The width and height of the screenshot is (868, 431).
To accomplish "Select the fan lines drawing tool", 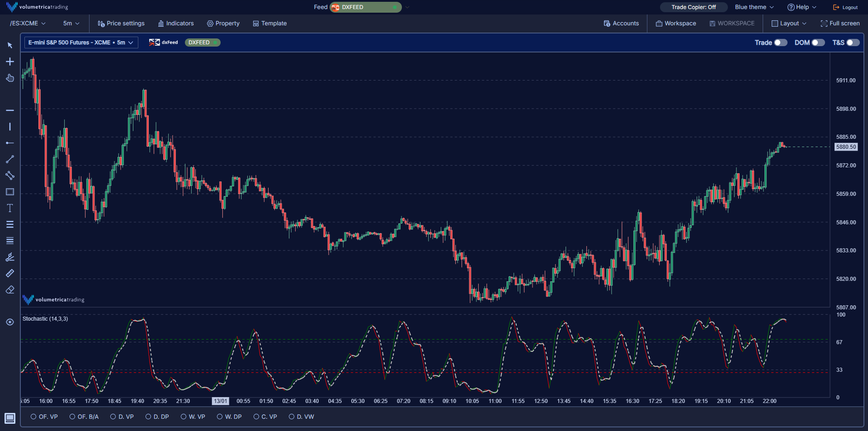I will coord(10,257).
